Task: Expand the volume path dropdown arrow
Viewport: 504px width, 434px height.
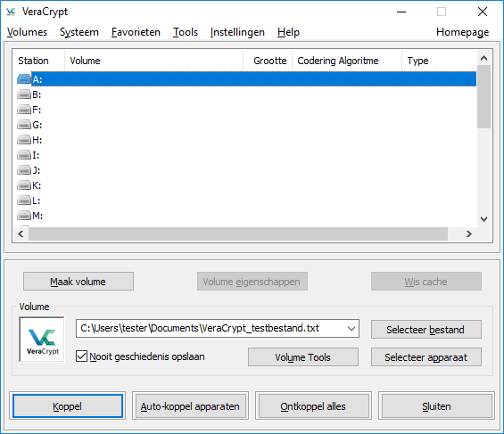Action: pyautogui.click(x=351, y=328)
